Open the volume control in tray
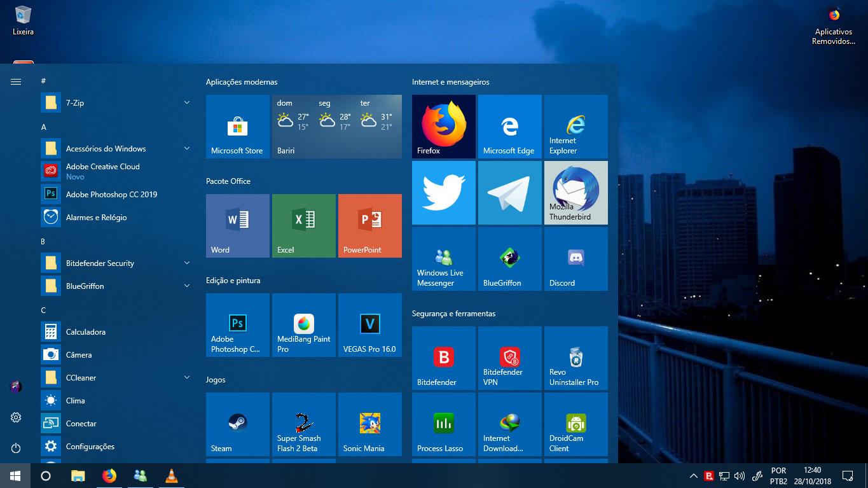 739,476
